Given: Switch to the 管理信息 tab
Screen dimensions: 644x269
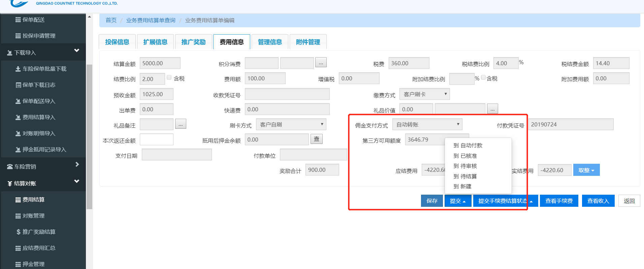Looking at the screenshot, I should point(270,42).
